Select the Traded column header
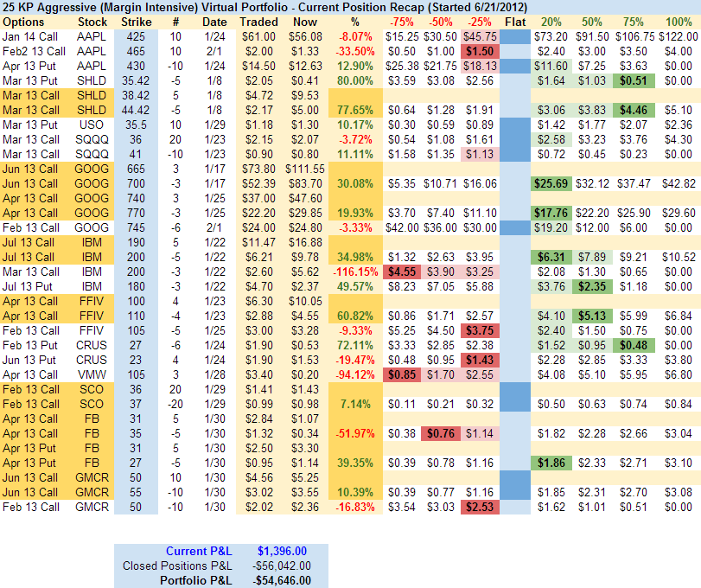The width and height of the screenshot is (701, 588). pos(258,21)
